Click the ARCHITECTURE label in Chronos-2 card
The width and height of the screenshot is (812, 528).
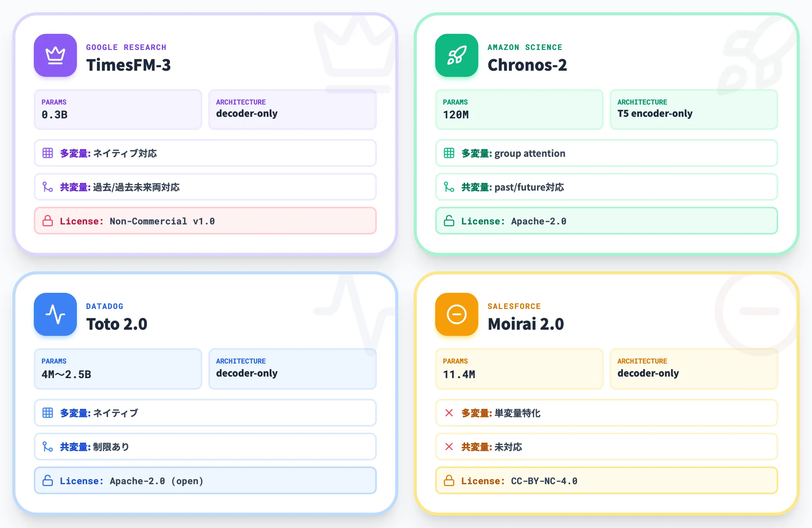[x=642, y=102]
